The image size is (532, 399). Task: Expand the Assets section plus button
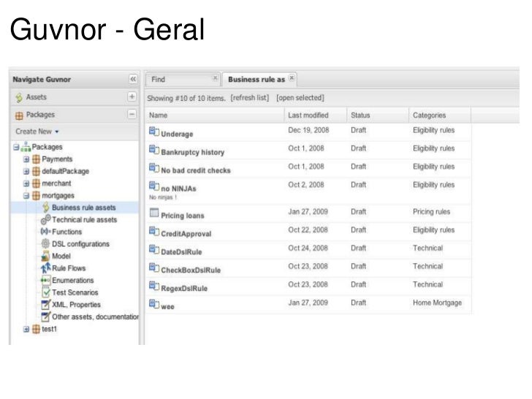[132, 96]
